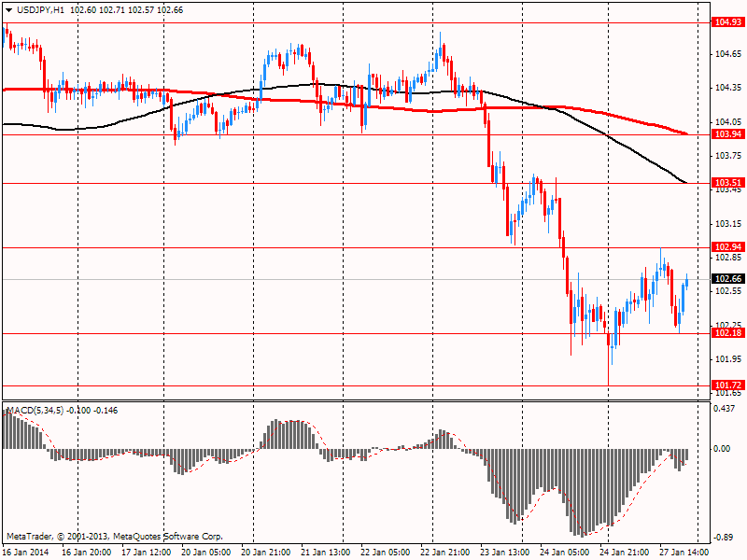Click the OHLC values 102.60 102.71 102.57 102.66
This screenshot has width=747, height=560.
point(127,10)
